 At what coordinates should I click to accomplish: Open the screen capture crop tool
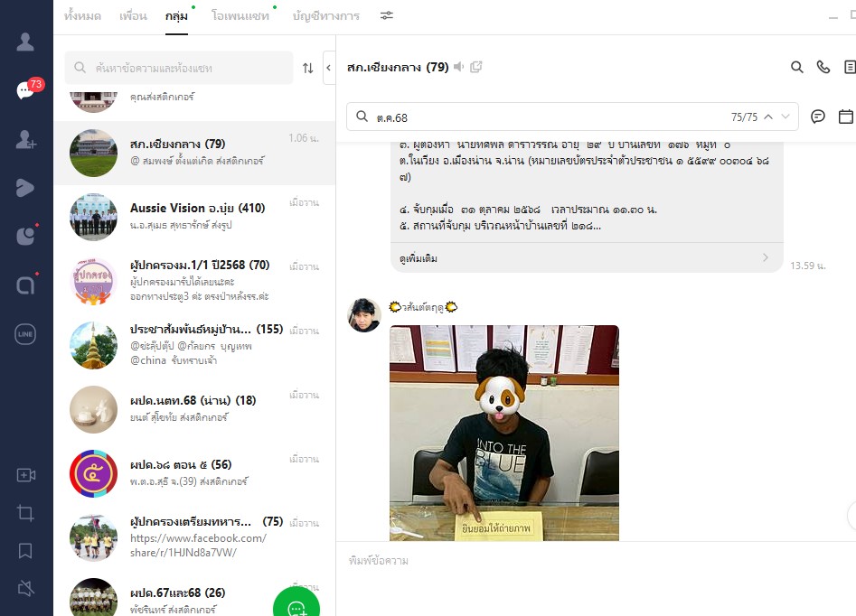[x=25, y=513]
